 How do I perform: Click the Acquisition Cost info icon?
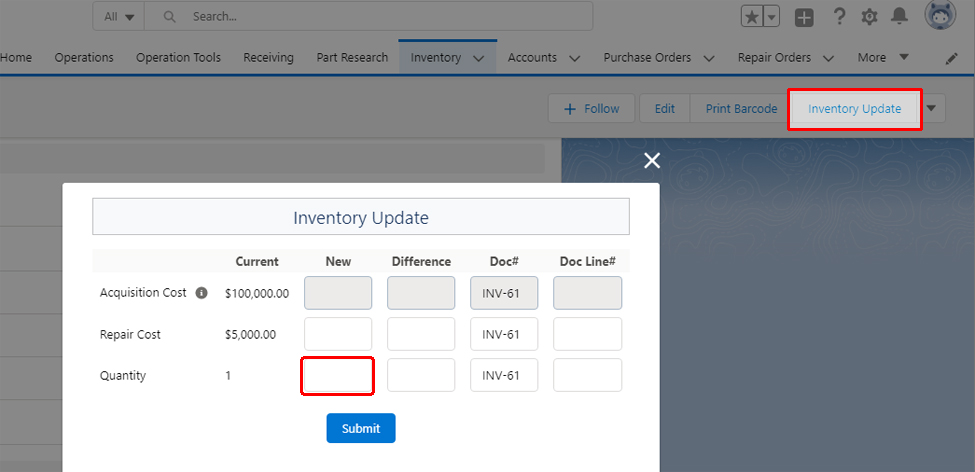201,293
